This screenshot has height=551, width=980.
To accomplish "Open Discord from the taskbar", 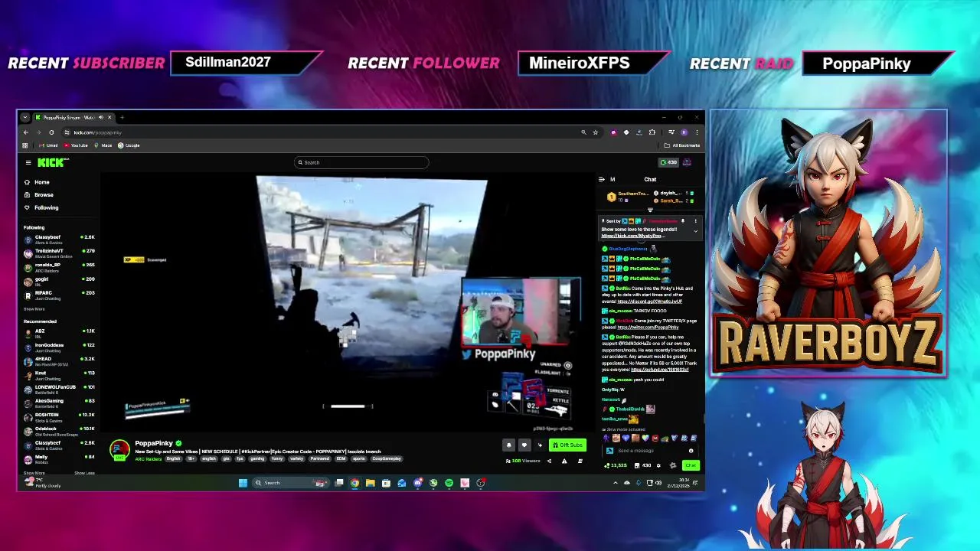I will coord(418,483).
